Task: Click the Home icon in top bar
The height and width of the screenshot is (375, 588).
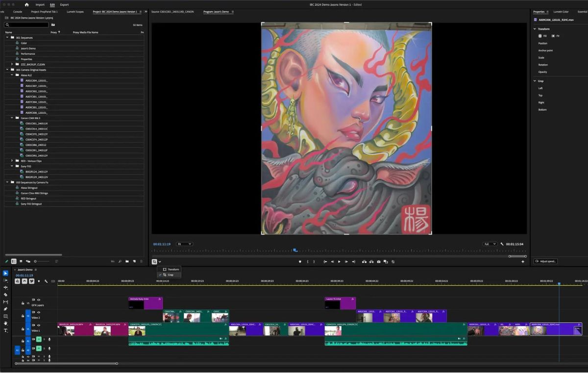Action: pos(27,4)
